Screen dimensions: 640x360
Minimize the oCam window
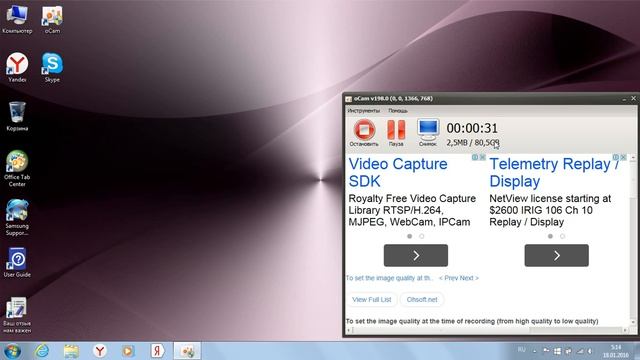coord(624,99)
